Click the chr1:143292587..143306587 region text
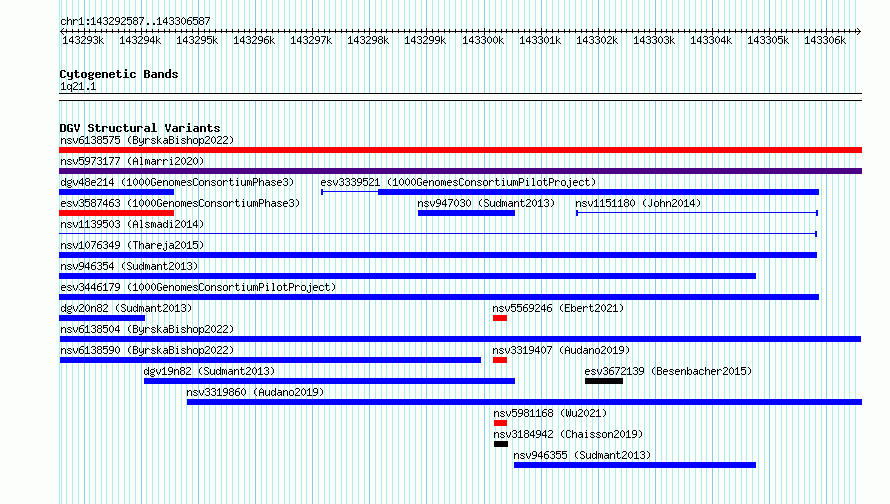Image resolution: width=890 pixels, height=504 pixels. point(135,21)
